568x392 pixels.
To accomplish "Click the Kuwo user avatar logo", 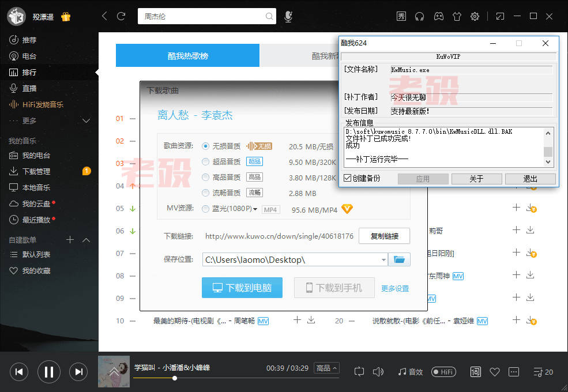I will [16, 16].
